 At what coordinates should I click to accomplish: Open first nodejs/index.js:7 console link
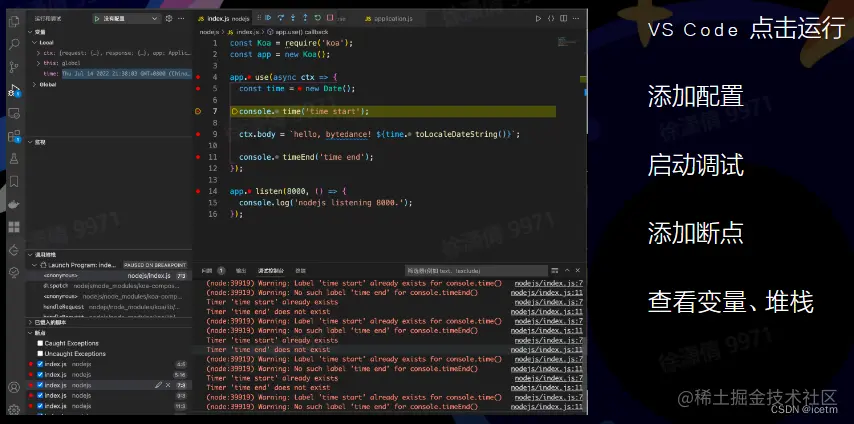(x=549, y=283)
